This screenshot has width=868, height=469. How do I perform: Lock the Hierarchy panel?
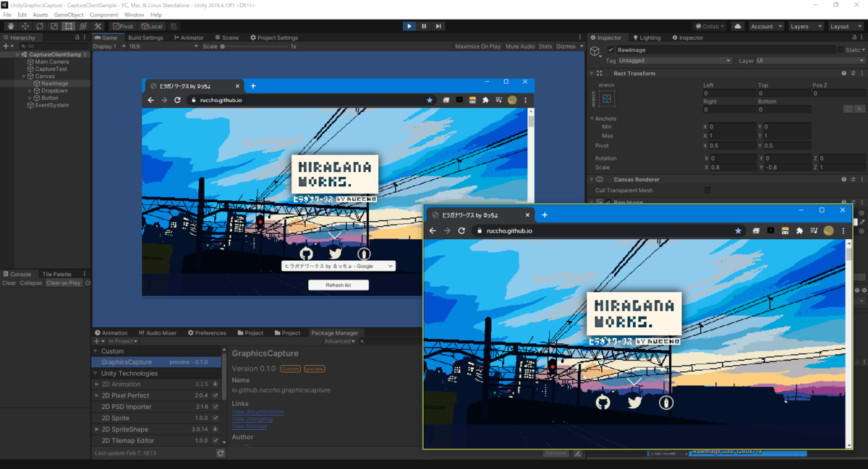pos(77,38)
